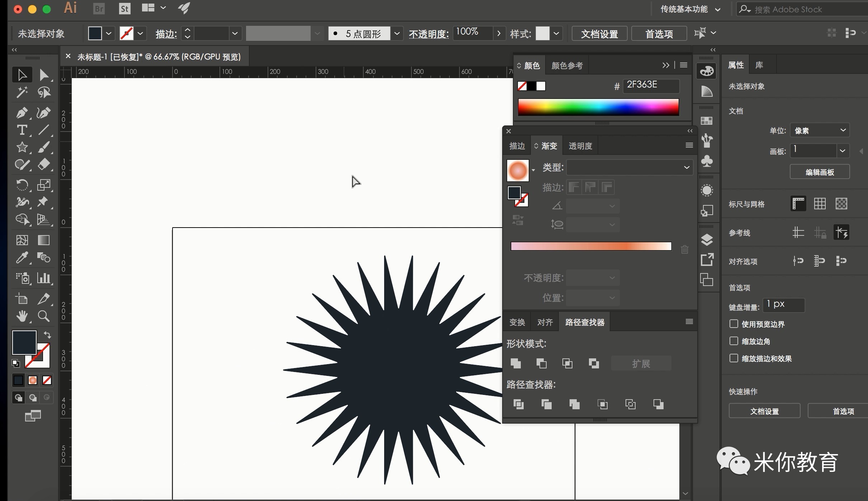Click Minus Front shape mode icon
This screenshot has width=868, height=501.
tap(541, 363)
